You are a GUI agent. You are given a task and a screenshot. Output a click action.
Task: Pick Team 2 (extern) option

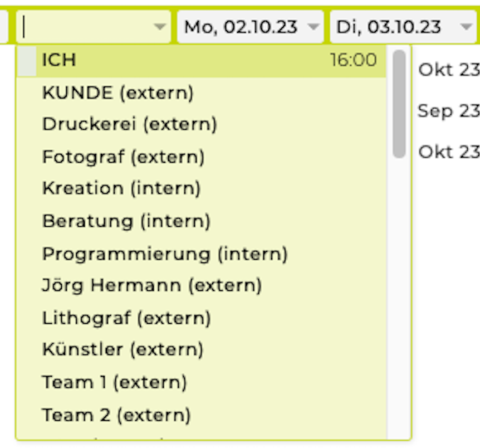pos(116,415)
